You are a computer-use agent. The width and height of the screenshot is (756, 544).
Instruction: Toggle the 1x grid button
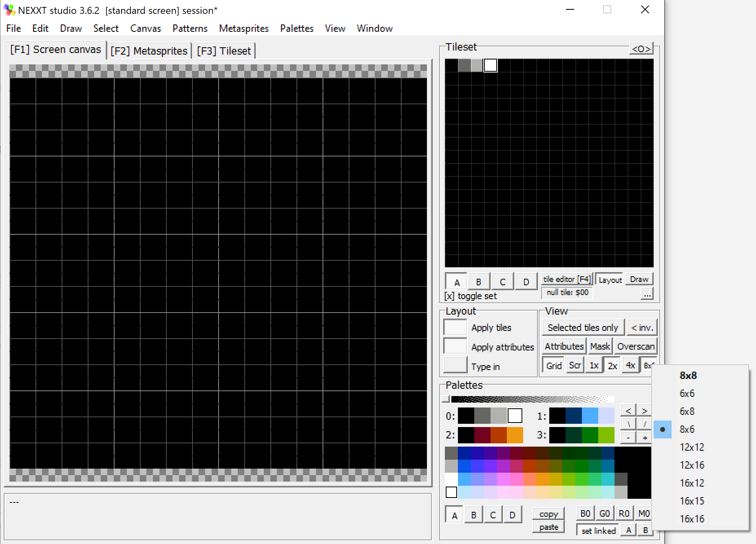click(594, 366)
